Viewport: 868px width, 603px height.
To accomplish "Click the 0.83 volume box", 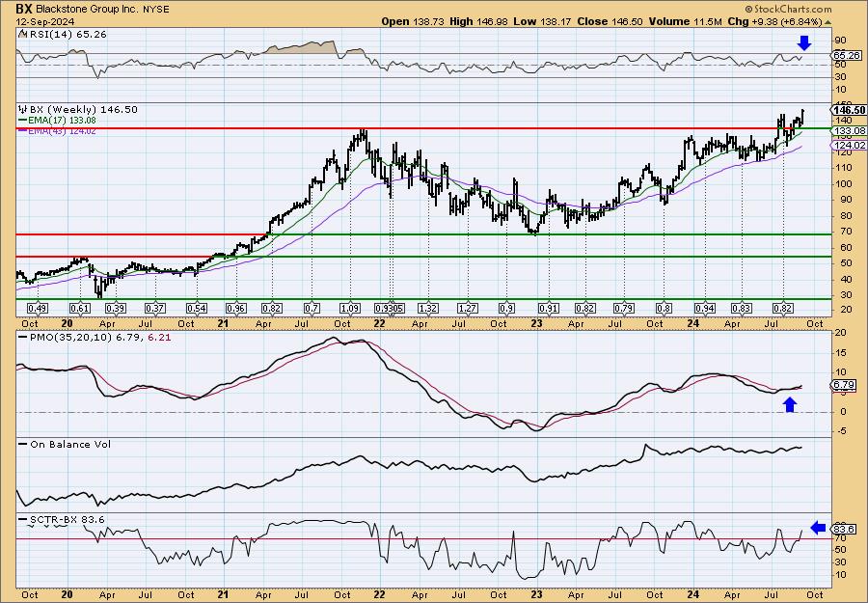I will 742,309.
